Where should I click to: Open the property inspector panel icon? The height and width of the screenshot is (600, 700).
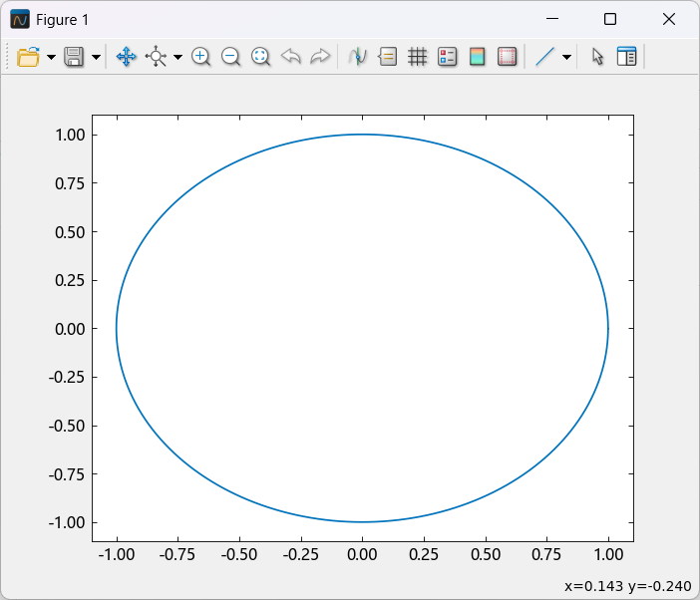tap(627, 57)
